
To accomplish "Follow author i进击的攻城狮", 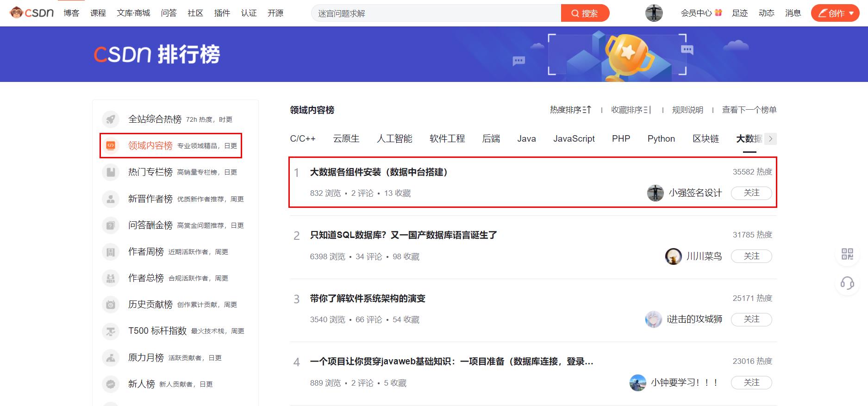I will (x=751, y=319).
